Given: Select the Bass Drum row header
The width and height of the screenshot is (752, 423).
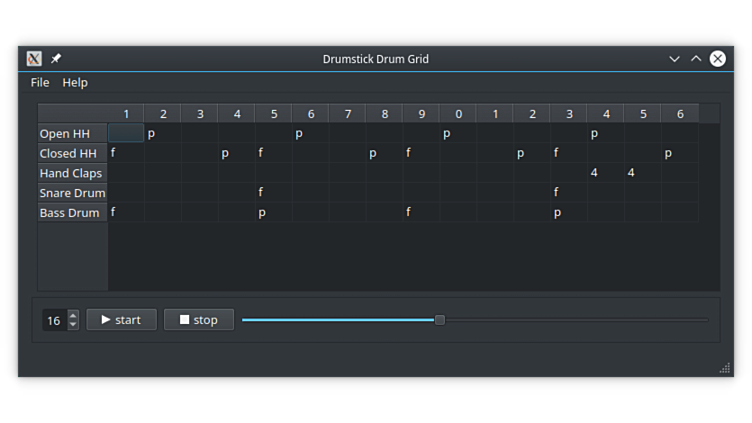Looking at the screenshot, I should tap(72, 213).
